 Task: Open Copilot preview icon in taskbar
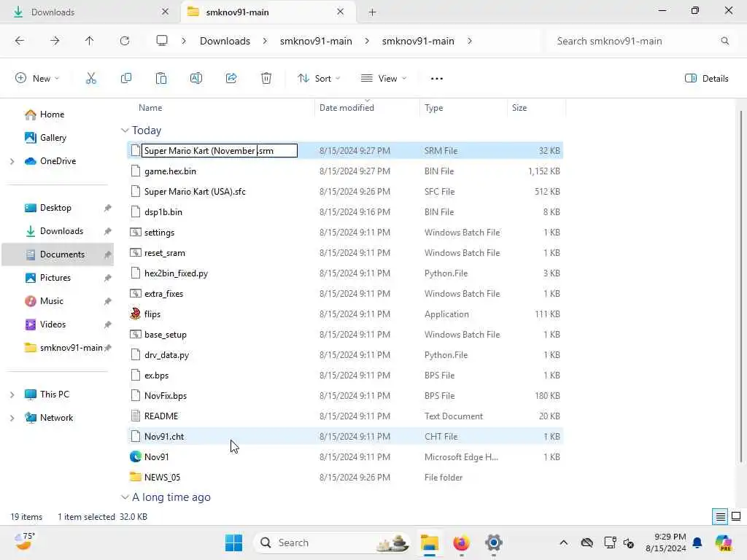pos(724,542)
